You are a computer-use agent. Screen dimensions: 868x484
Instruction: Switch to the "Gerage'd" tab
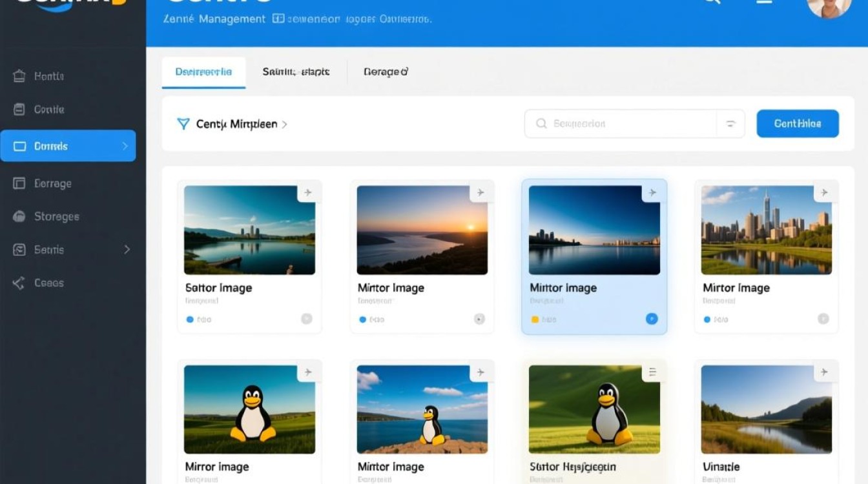[386, 72]
